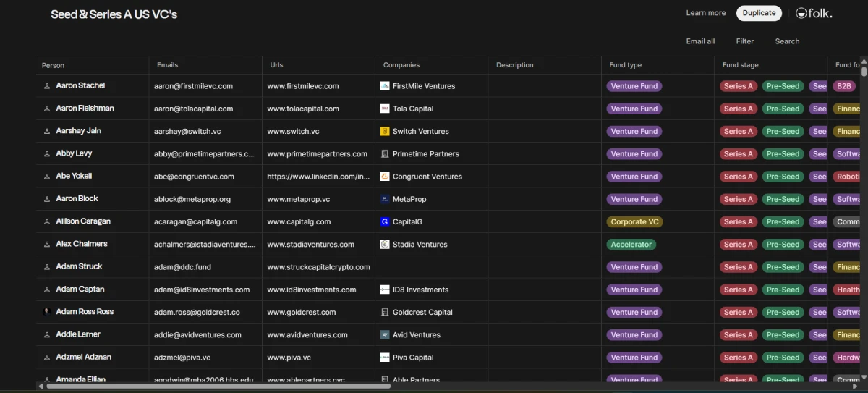The image size is (868, 393).
Task: Click person icon beside Allison Caragan
Action: 47,221
